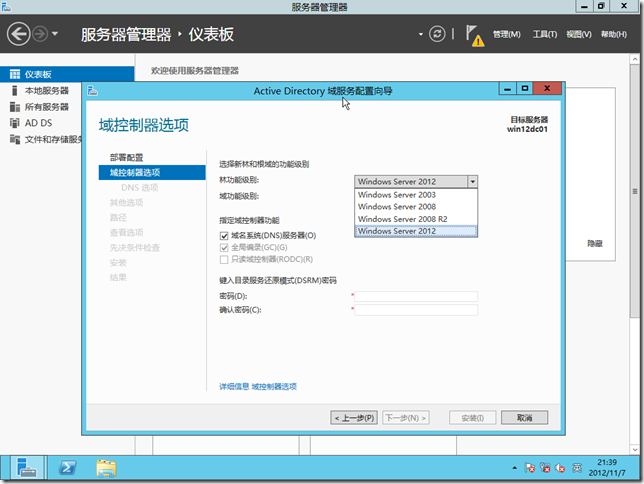Click the Server Manager title bar icon
The height and width of the screenshot is (484, 644).
point(6,7)
